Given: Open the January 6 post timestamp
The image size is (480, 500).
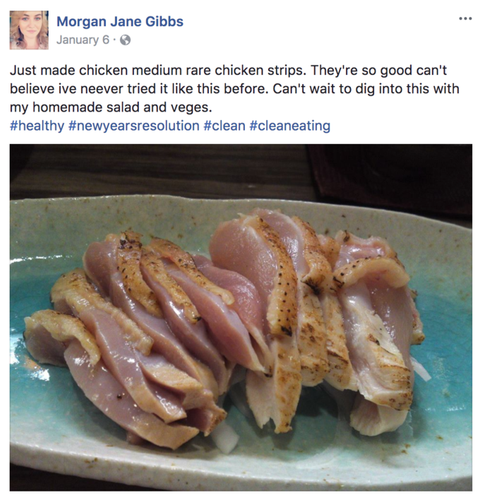Looking at the screenshot, I should tap(83, 40).
